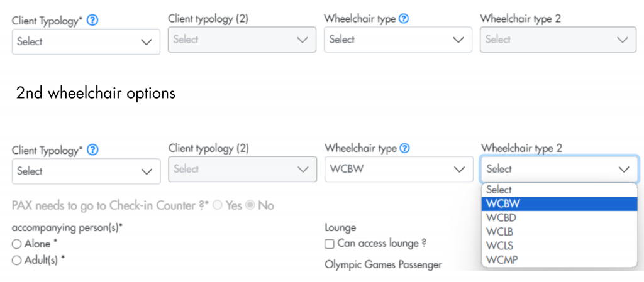Screen dimensions: 644x282
Task: Click help icon beside upper Wheelchair type label
Action: tap(404, 19)
